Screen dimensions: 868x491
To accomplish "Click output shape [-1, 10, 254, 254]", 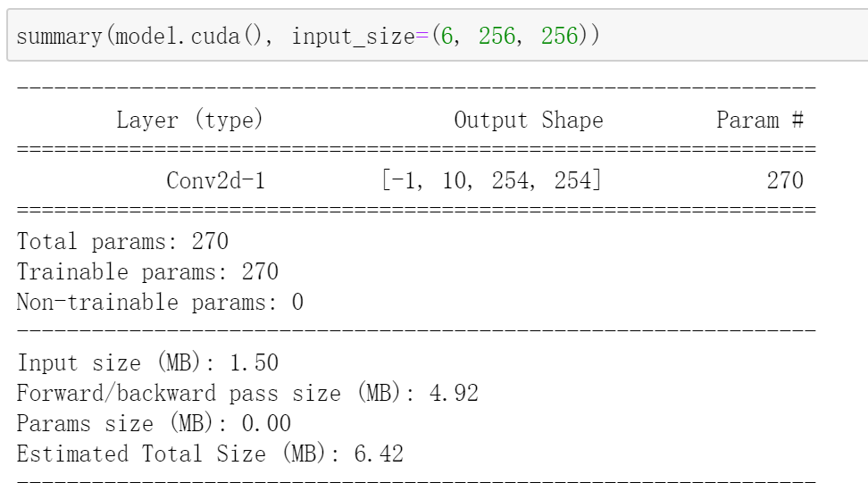I will [x=491, y=180].
